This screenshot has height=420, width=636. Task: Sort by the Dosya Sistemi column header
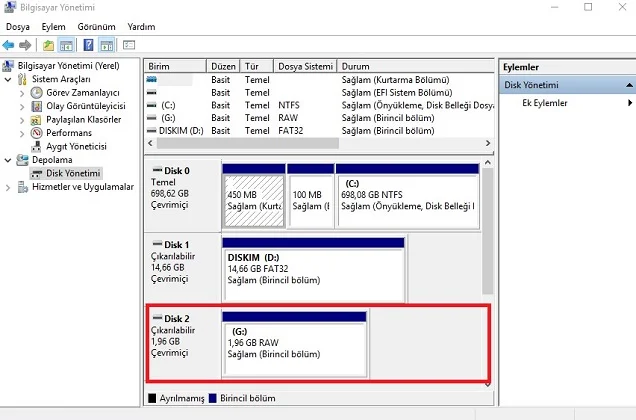coord(305,66)
